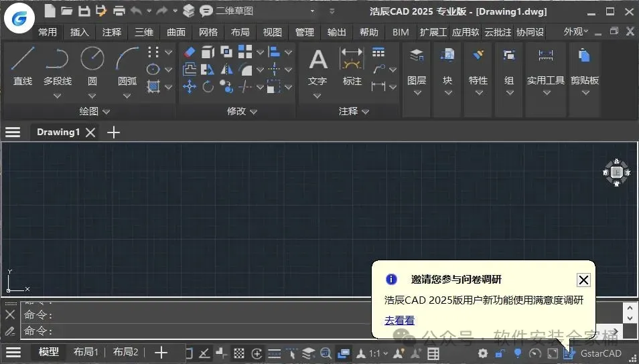639x364 pixels.
Task: Select the array tool with four squares
Action: [245, 52]
